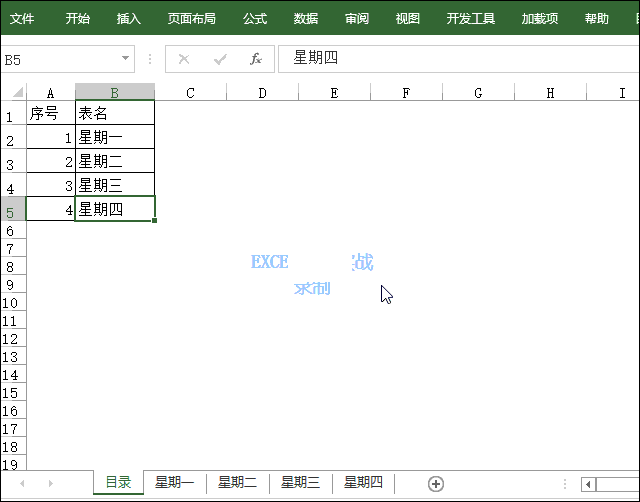Click cell containing 星期三

pyautogui.click(x=115, y=185)
